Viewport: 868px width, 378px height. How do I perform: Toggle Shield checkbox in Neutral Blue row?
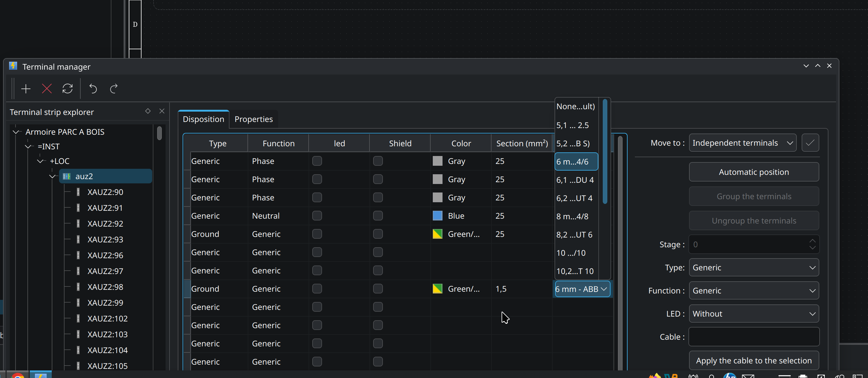coord(378,216)
